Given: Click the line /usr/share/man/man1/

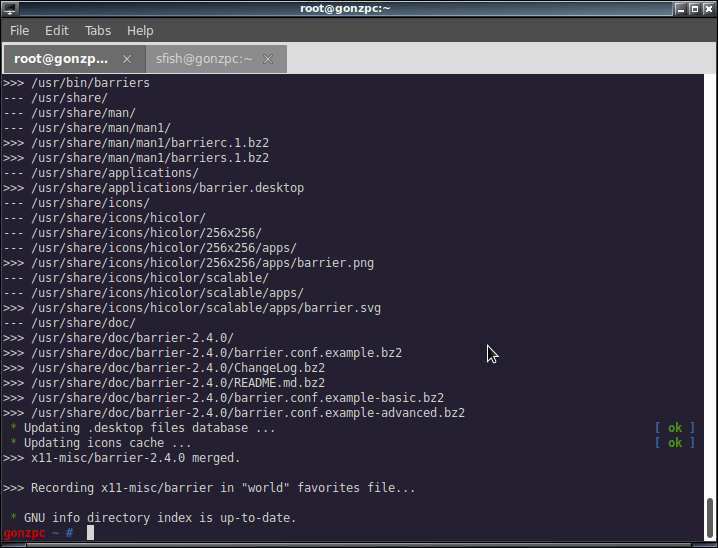Looking at the screenshot, I should tap(87, 128).
